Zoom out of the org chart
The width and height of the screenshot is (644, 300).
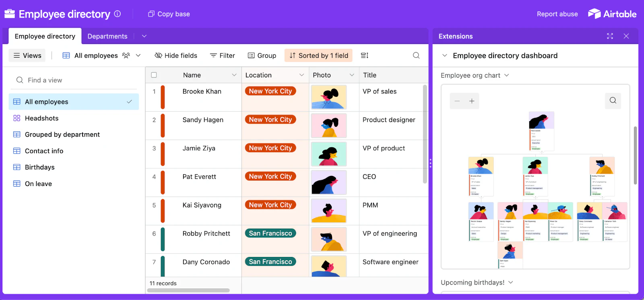click(457, 101)
